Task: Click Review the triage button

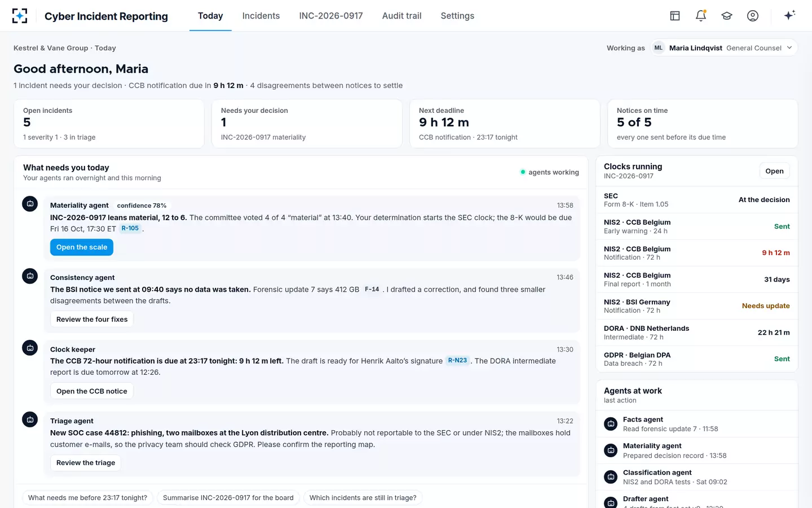Action: click(86, 463)
